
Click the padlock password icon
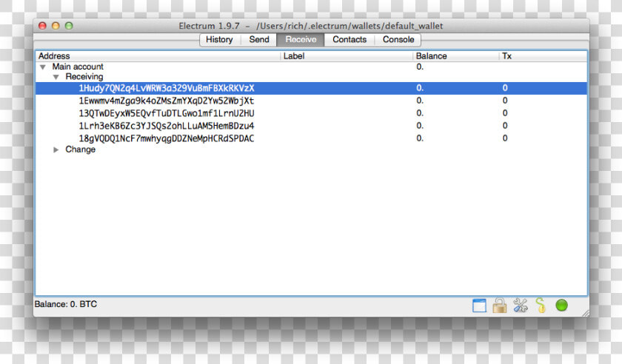(x=499, y=306)
